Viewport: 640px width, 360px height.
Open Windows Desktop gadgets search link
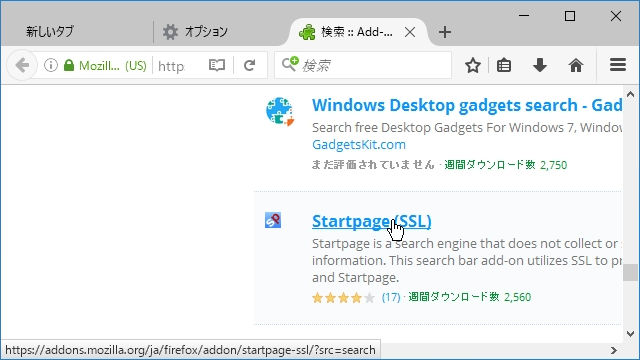click(467, 105)
